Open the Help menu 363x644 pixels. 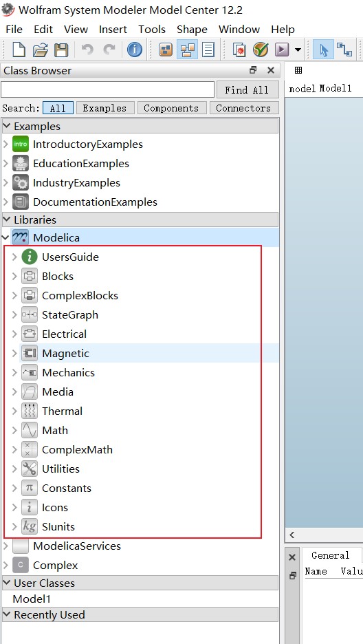click(283, 29)
